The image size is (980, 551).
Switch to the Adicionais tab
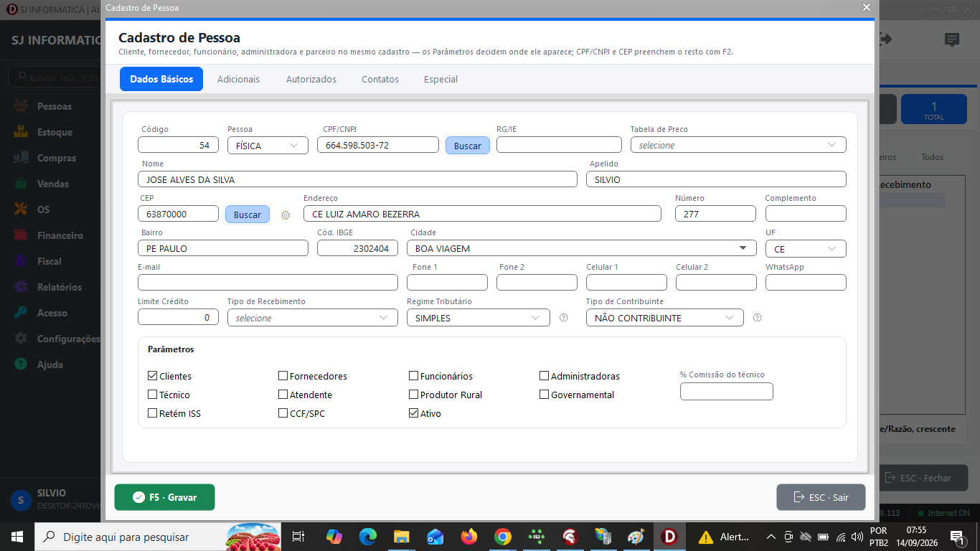(x=238, y=79)
